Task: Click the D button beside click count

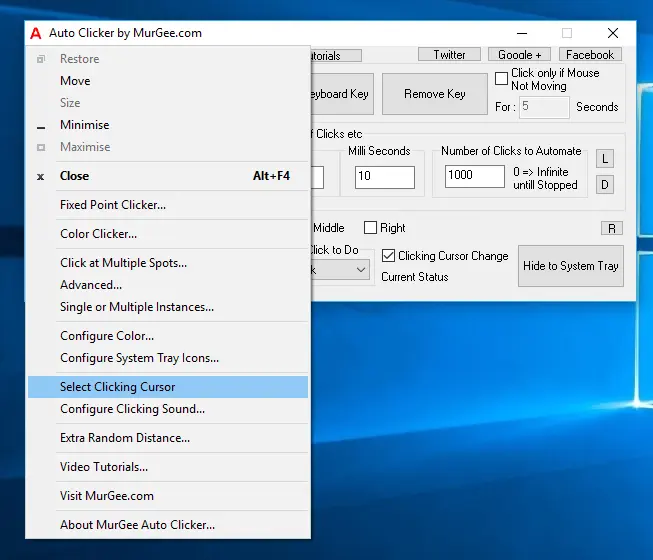Action: [605, 184]
